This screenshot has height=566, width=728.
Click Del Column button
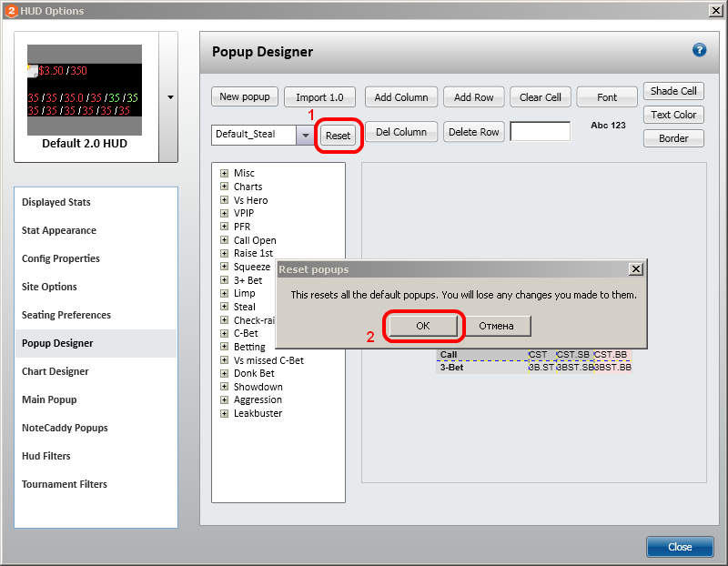click(401, 132)
